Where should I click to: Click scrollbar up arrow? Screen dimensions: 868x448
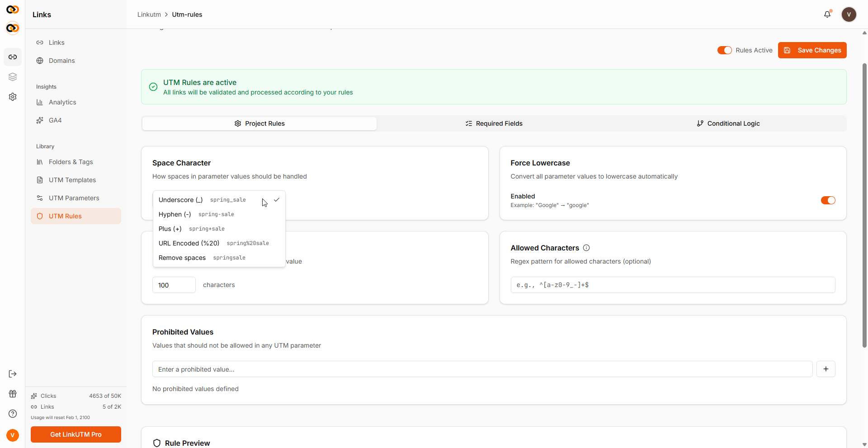click(x=864, y=33)
